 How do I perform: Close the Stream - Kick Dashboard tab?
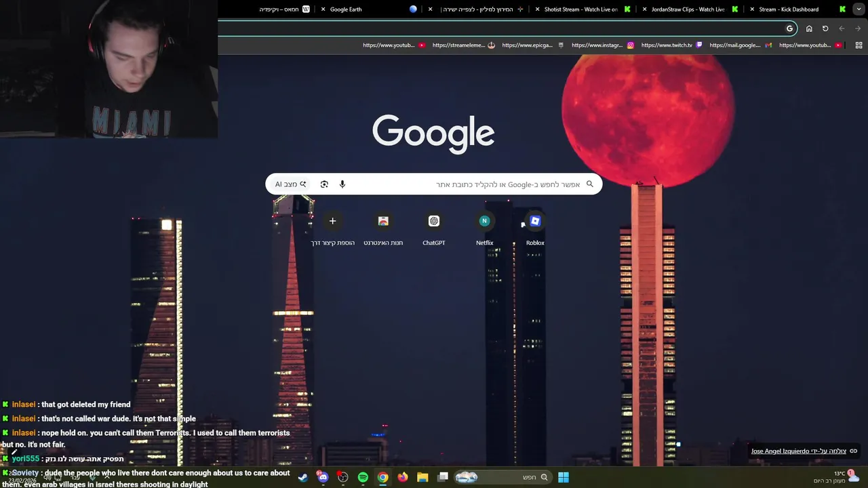click(752, 9)
